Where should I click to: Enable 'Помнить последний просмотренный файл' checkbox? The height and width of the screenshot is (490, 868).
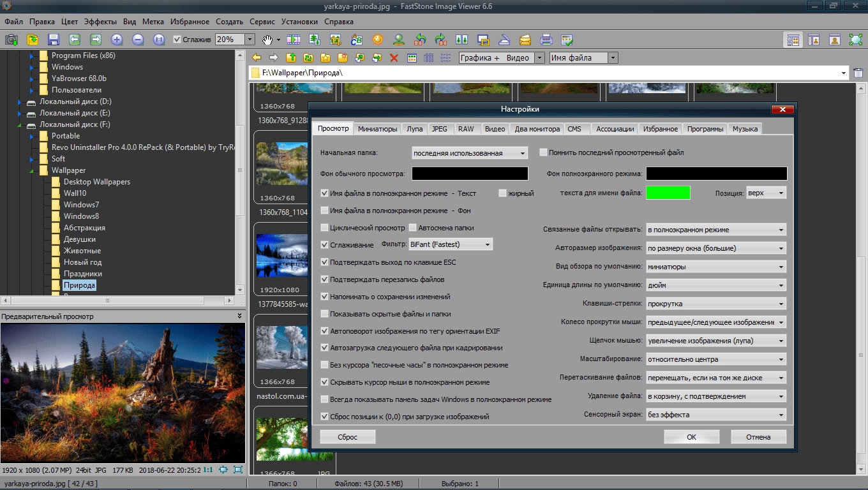click(544, 152)
